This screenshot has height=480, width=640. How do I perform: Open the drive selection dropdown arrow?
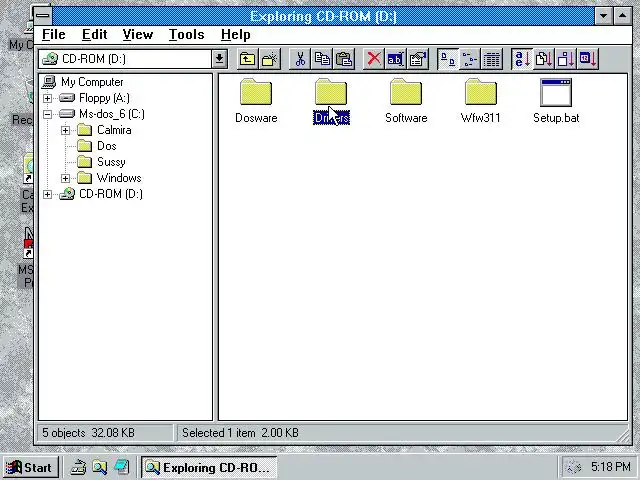click(219, 59)
